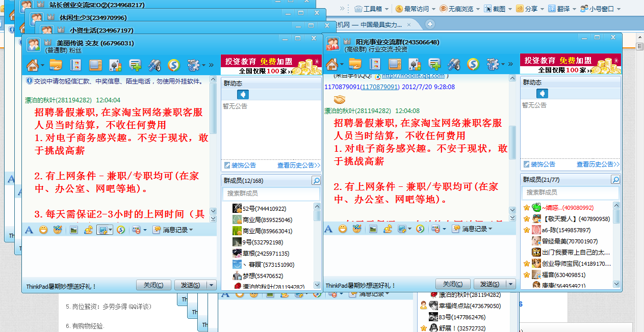Open settings gear in 阳光事业交流群 window
Viewport: 644px width, 332px height.
coord(493,64)
